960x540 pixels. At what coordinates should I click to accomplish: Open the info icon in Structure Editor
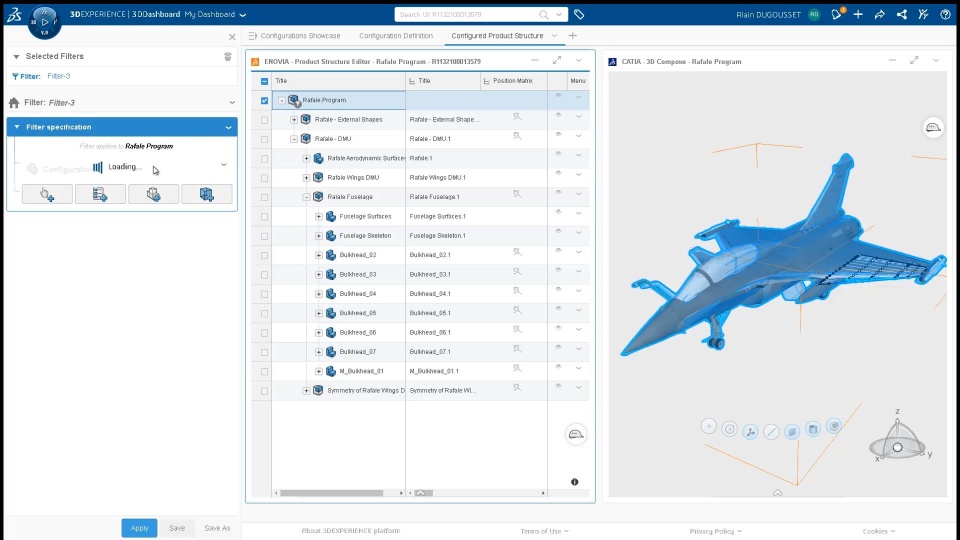[574, 482]
